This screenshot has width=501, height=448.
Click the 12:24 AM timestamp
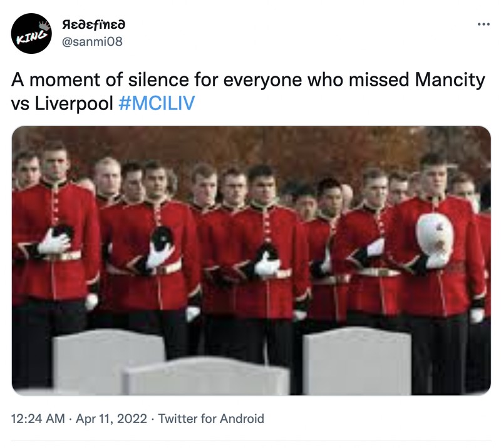pos(38,419)
